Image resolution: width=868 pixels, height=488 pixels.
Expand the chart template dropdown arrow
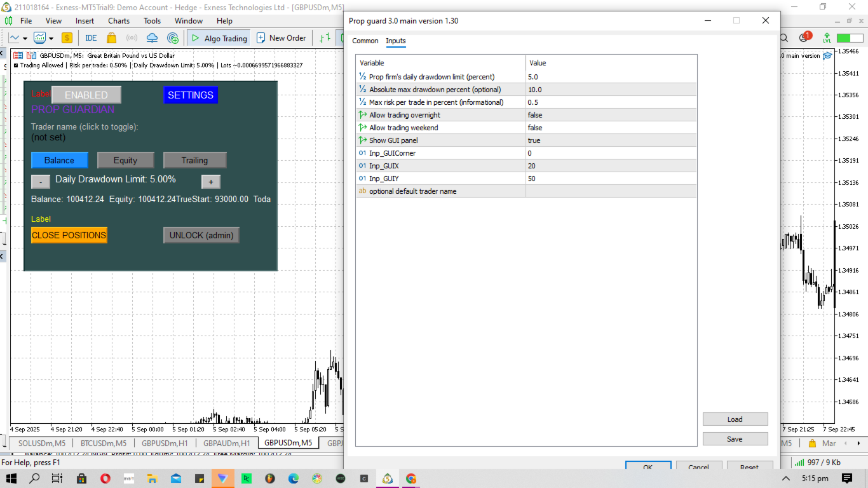[x=51, y=38]
